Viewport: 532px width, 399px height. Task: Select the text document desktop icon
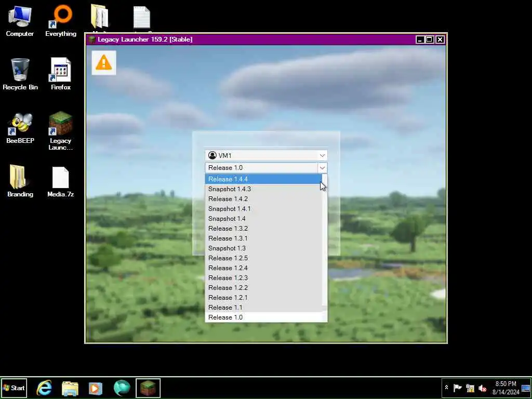coord(141,17)
